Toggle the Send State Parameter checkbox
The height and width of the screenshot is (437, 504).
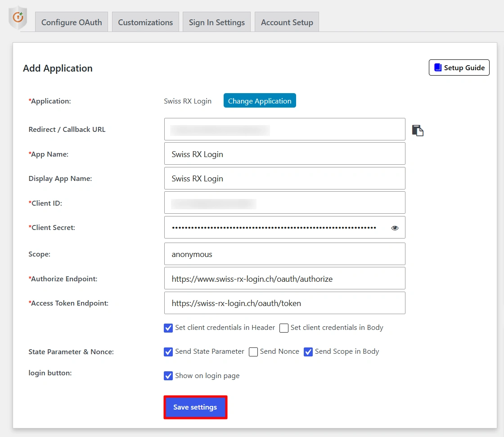click(168, 352)
